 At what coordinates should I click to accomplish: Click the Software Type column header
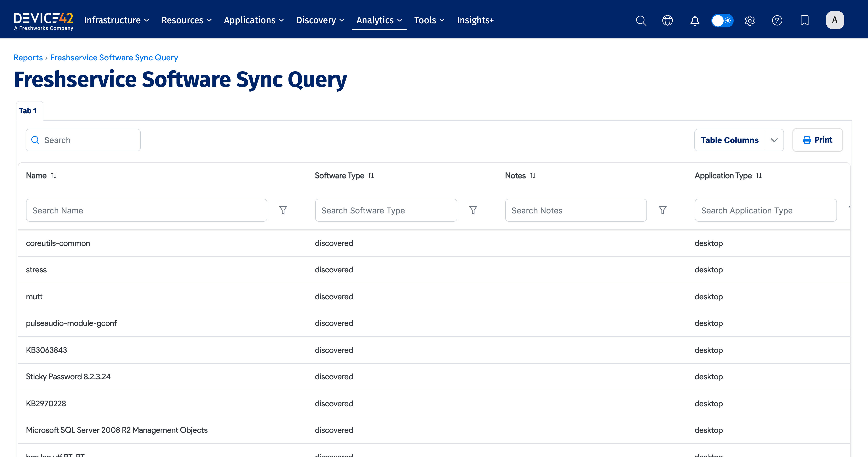(x=339, y=175)
